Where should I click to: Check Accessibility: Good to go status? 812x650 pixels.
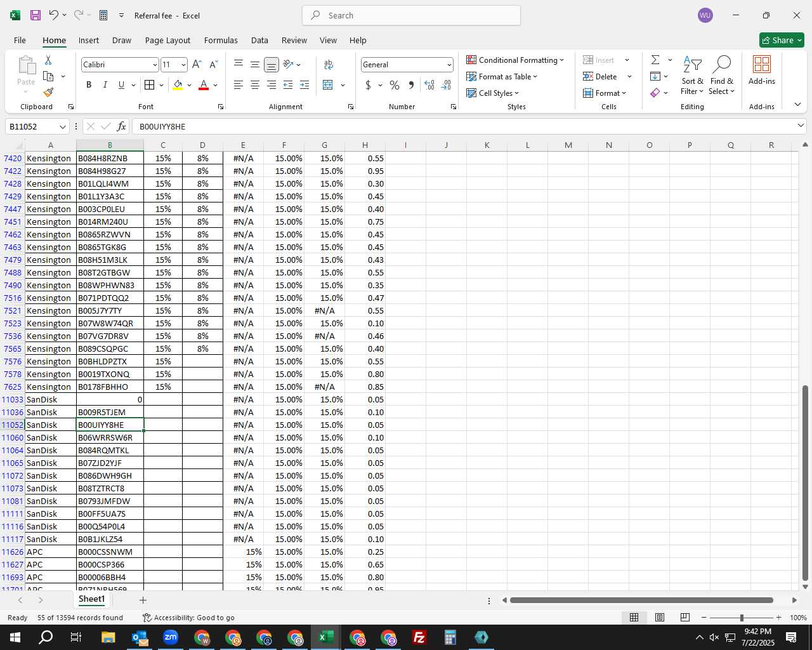tap(188, 618)
